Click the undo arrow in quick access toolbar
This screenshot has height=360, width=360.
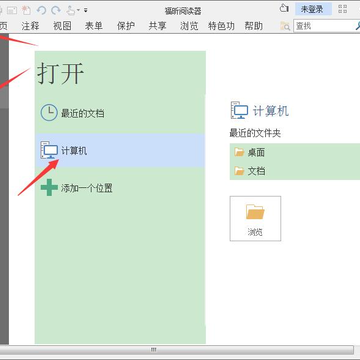(41, 10)
